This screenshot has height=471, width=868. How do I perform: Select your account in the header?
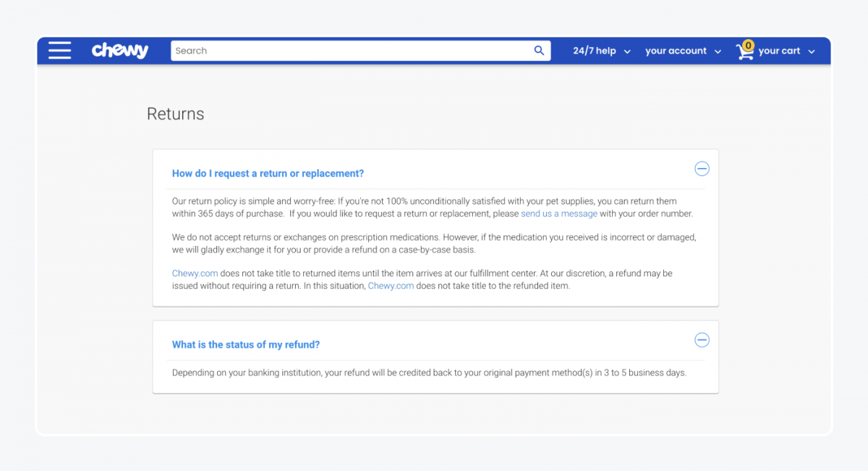click(676, 51)
